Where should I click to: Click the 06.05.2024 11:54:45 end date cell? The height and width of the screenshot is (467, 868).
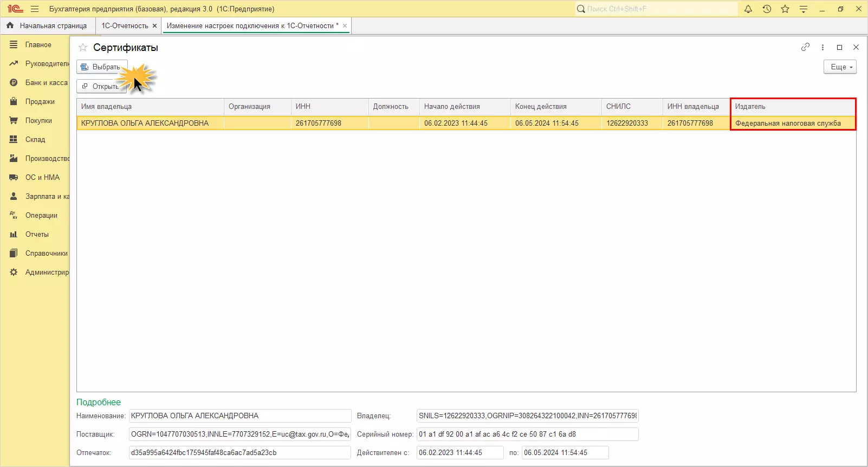556,123
